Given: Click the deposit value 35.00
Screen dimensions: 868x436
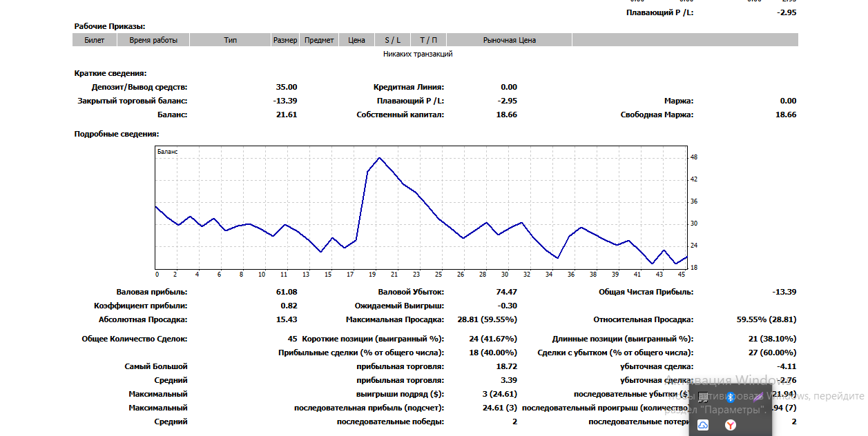Looking at the screenshot, I should pos(287,87).
